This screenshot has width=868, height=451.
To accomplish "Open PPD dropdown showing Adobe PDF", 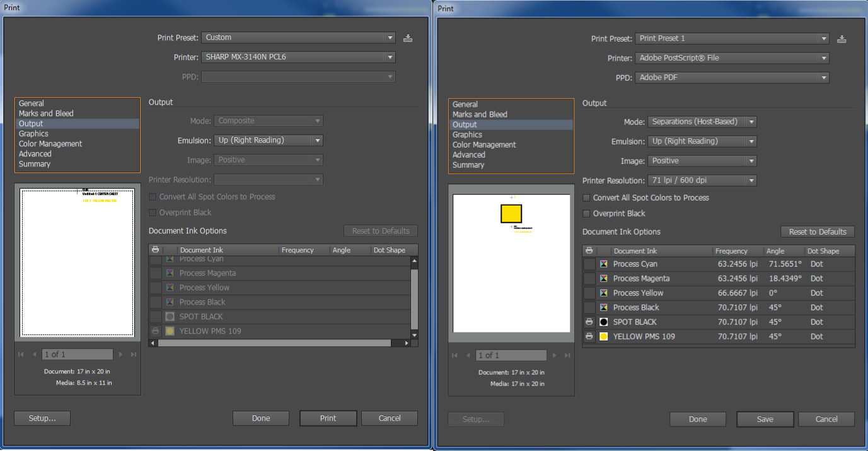I will tap(732, 78).
